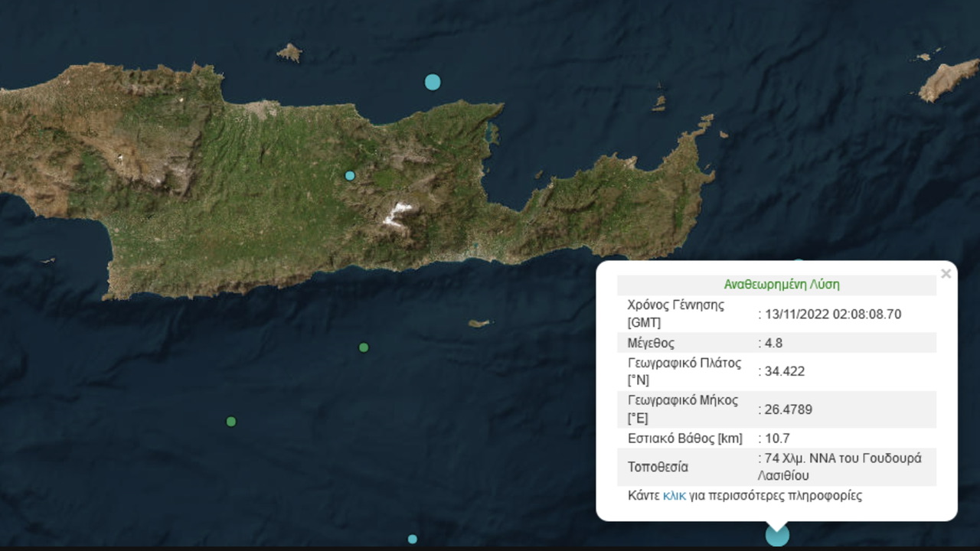
Task: Open the 'κλικ' link for more information
Action: click(675, 495)
